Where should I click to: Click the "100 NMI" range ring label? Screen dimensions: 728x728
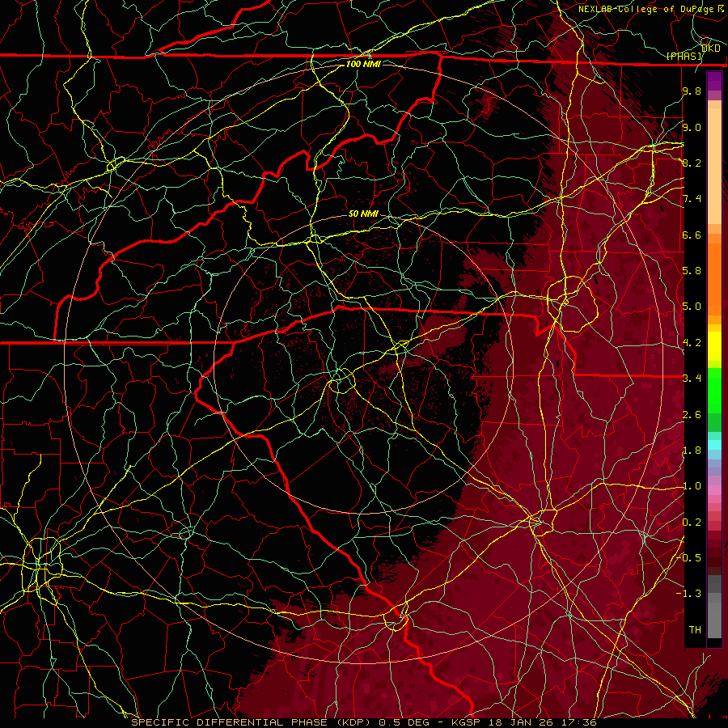[x=363, y=64]
